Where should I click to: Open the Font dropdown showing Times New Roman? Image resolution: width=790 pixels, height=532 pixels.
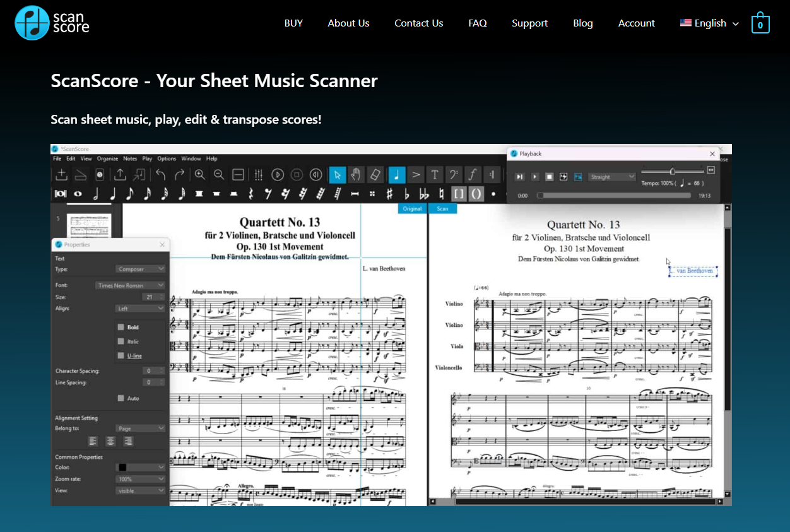(130, 285)
